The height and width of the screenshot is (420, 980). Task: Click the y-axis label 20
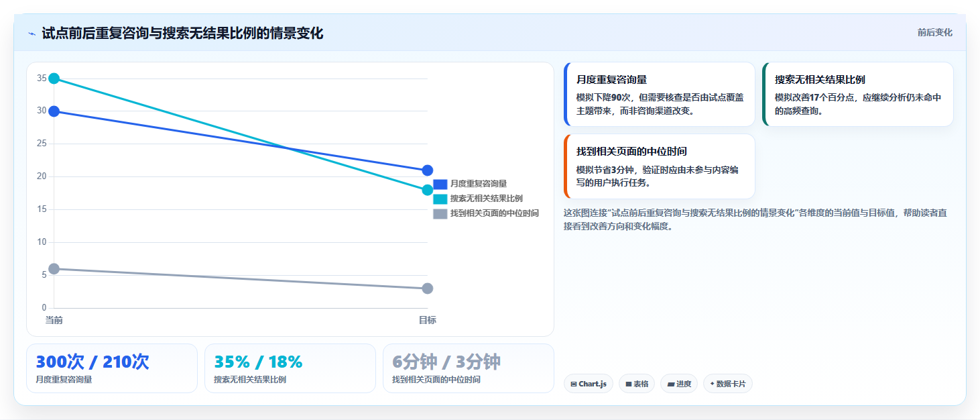(x=42, y=176)
